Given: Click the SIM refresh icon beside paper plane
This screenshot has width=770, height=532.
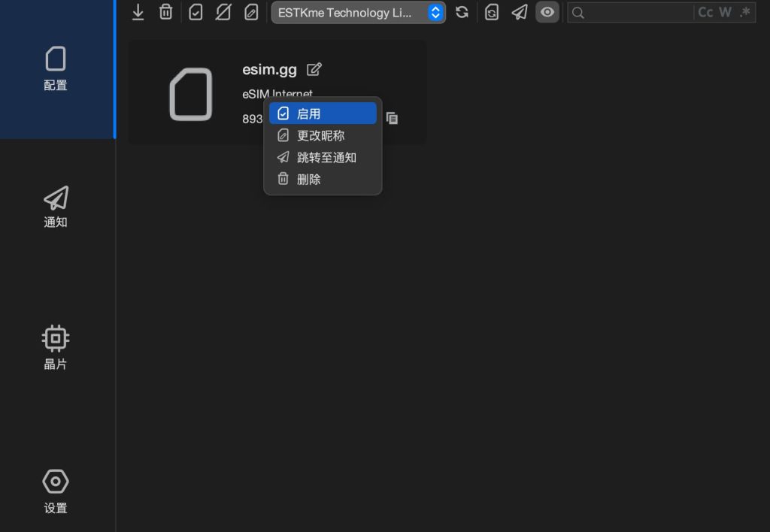Looking at the screenshot, I should 492,12.
